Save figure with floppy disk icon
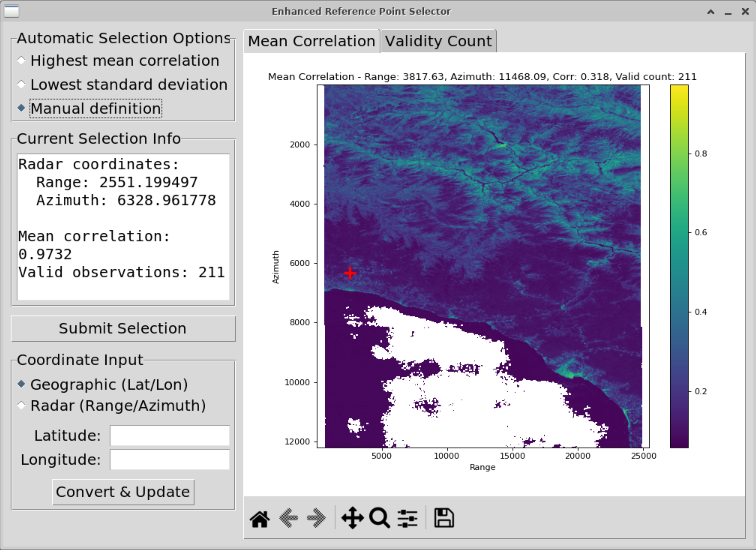The width and height of the screenshot is (756, 550). pos(444,519)
